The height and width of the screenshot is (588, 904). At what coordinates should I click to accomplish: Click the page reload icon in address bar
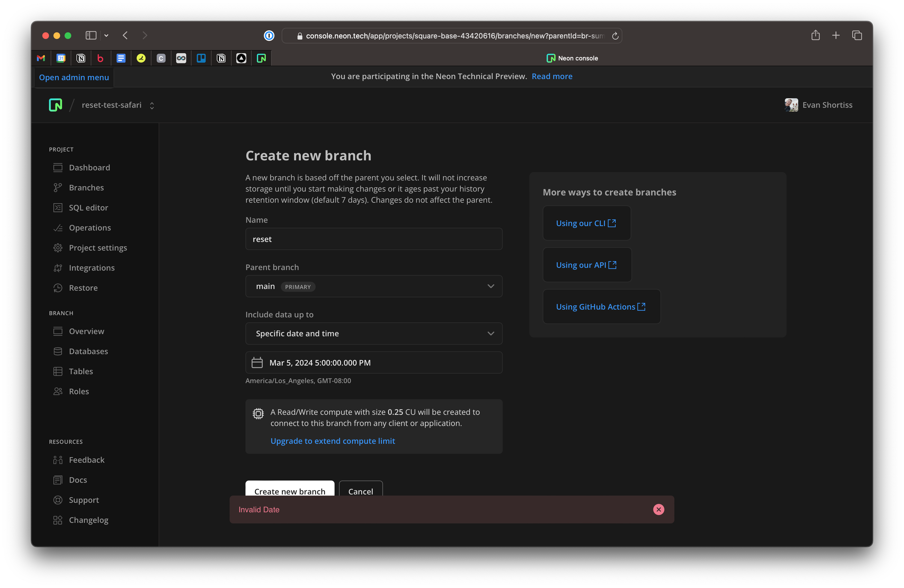tap(615, 36)
